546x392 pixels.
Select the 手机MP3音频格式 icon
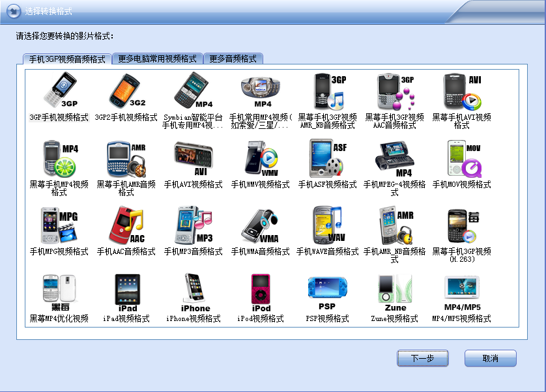point(194,225)
